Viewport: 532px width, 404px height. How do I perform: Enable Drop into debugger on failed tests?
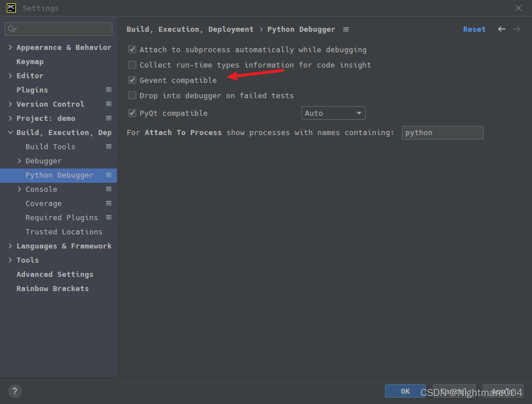(132, 95)
